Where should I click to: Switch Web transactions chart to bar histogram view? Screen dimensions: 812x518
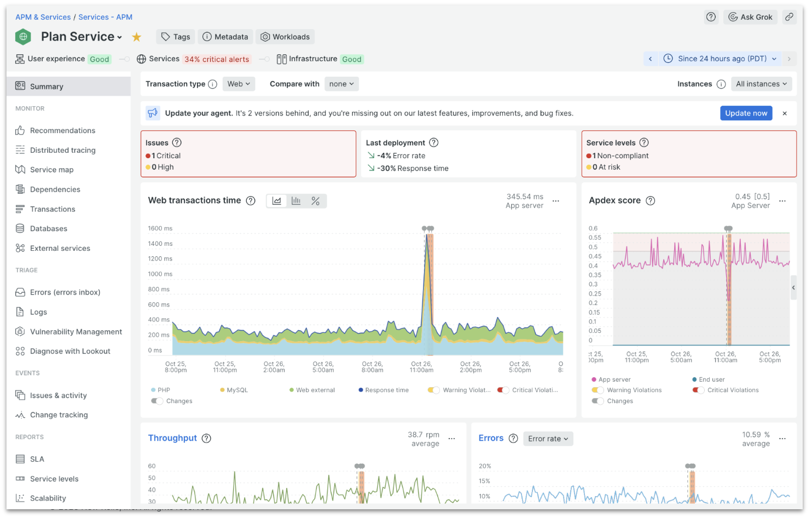296,201
